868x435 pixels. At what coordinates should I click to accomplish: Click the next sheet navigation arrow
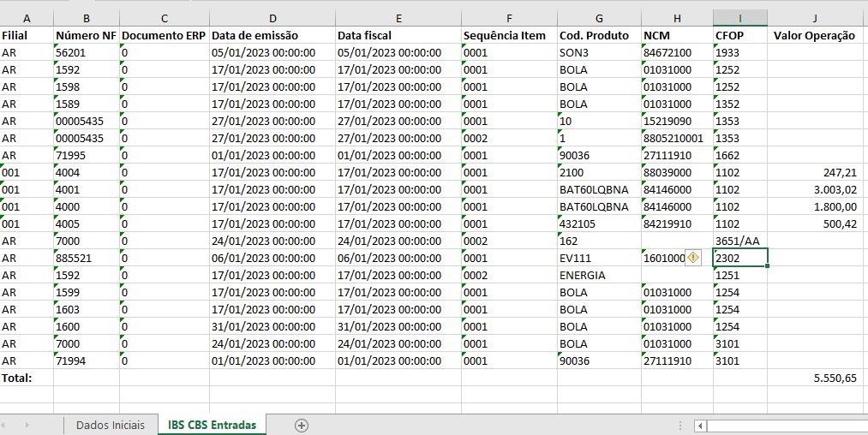(x=27, y=425)
